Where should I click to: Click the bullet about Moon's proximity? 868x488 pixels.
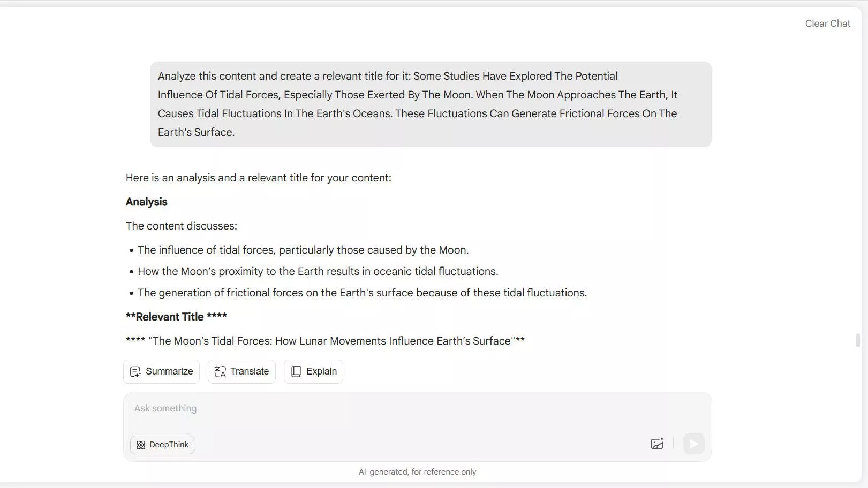click(x=318, y=271)
